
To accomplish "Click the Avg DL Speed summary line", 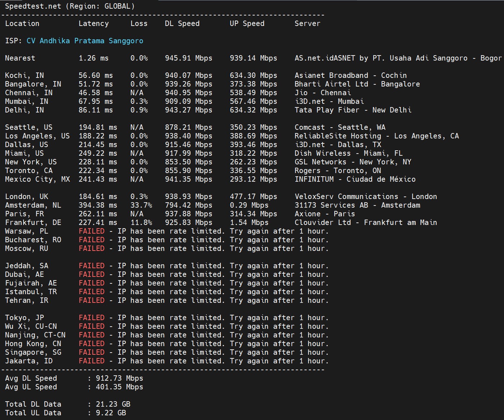I will pos(31,378).
